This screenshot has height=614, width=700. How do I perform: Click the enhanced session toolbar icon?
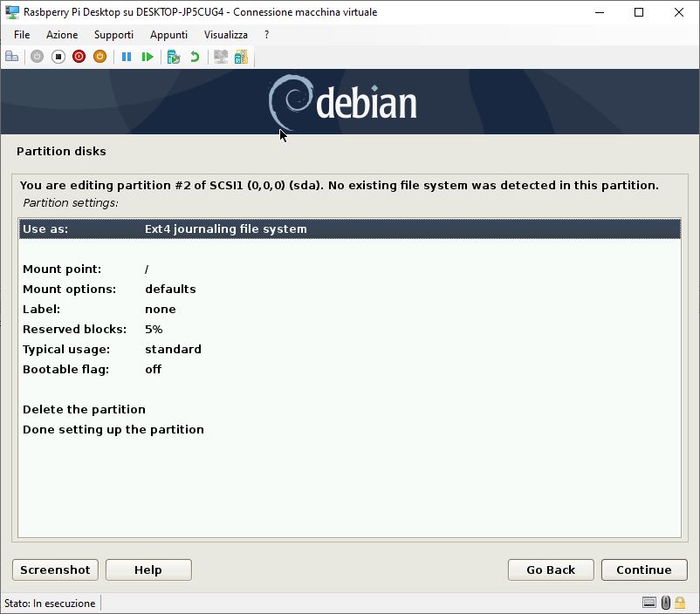(221, 57)
